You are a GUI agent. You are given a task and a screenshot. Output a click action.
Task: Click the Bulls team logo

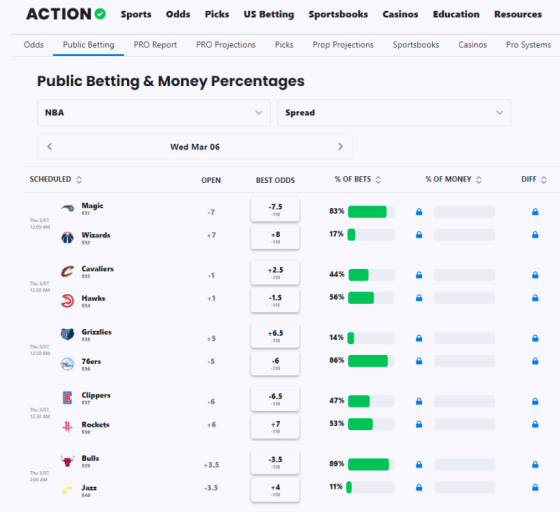[68, 461]
